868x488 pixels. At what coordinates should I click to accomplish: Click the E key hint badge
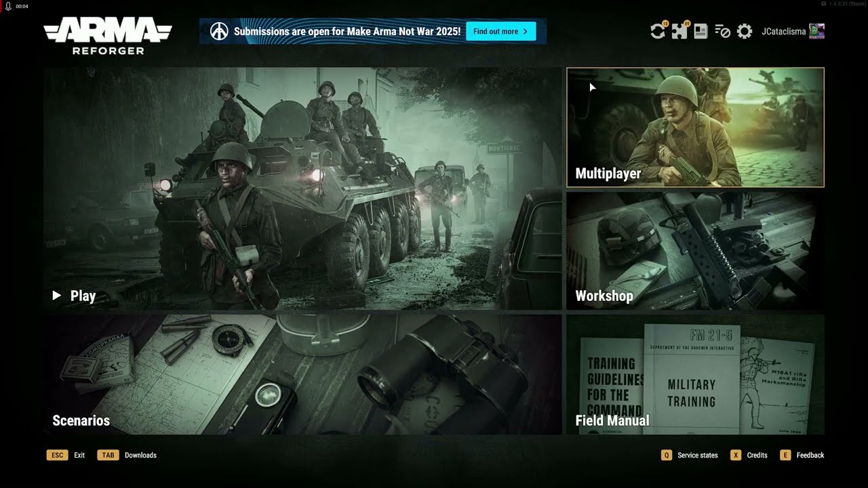coord(785,455)
